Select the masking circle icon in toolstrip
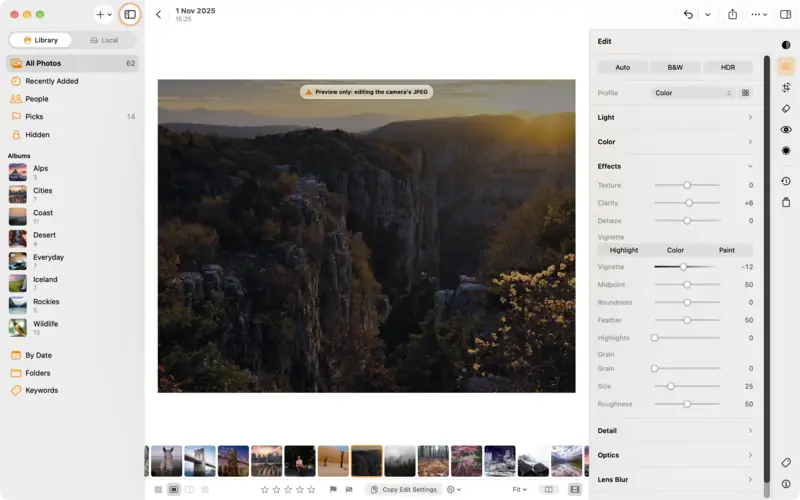This screenshot has height=500, width=800. tap(786, 151)
